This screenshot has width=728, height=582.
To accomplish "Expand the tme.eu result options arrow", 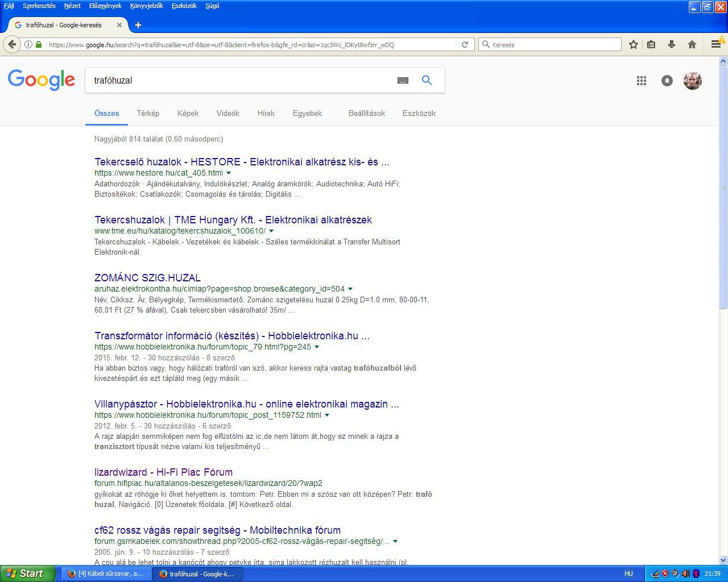I will [x=271, y=231].
